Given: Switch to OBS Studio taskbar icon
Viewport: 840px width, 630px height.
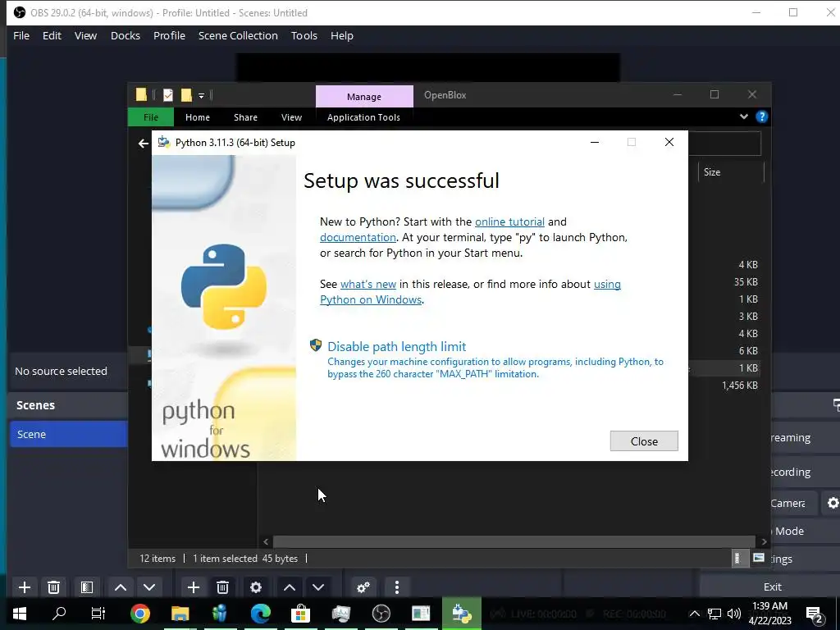Looking at the screenshot, I should click(x=381, y=614).
